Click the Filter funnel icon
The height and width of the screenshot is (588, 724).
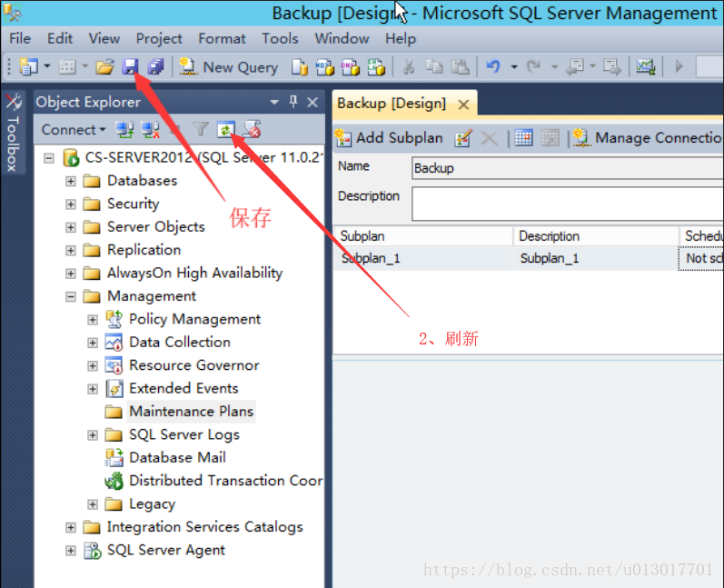click(x=201, y=129)
